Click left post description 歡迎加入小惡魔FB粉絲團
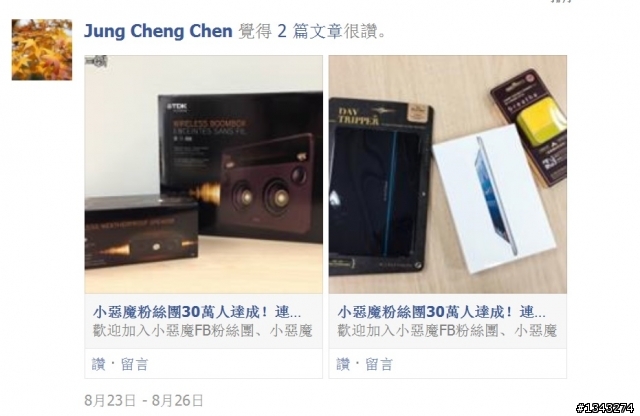The height and width of the screenshot is (416, 640). (x=202, y=331)
